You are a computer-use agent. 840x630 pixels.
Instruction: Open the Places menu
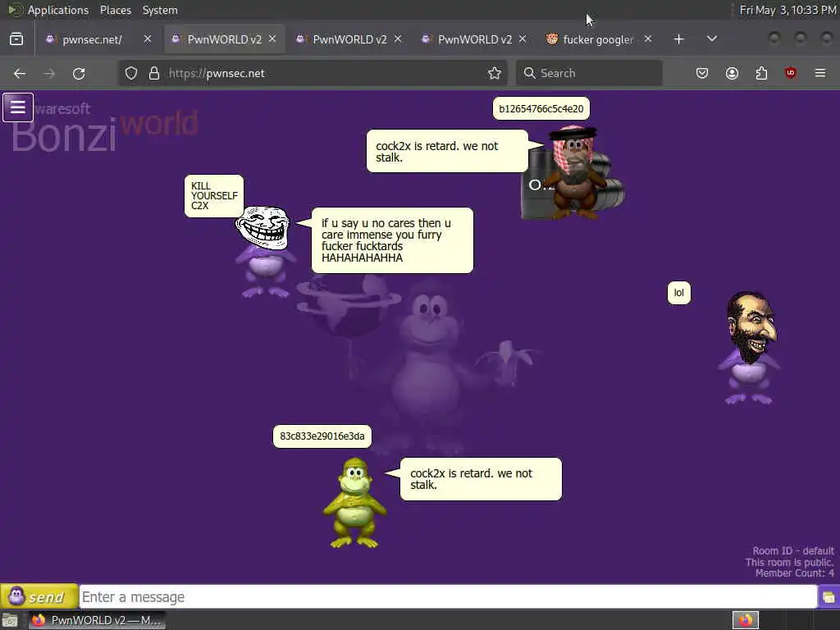click(115, 10)
